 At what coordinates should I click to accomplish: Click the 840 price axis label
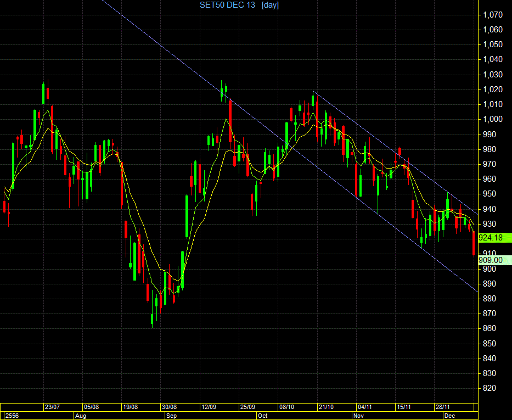[x=490, y=359]
